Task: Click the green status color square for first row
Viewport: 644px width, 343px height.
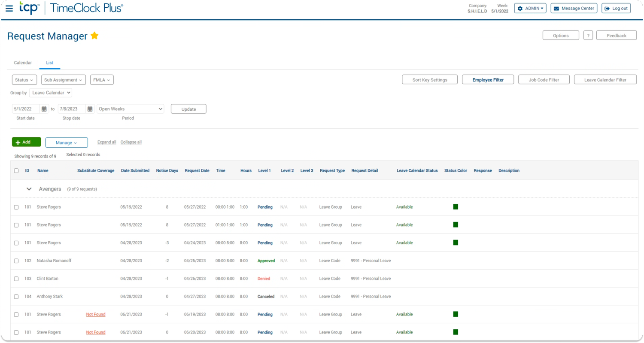Action: click(456, 207)
